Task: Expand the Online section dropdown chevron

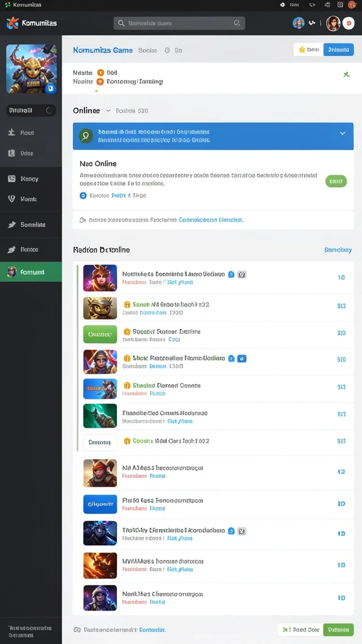Action: (x=108, y=111)
